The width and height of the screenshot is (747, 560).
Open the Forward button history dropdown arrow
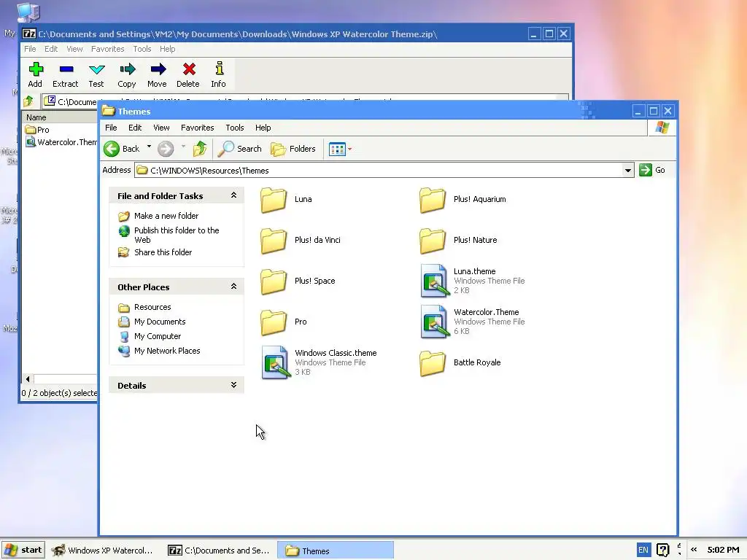[x=183, y=147]
